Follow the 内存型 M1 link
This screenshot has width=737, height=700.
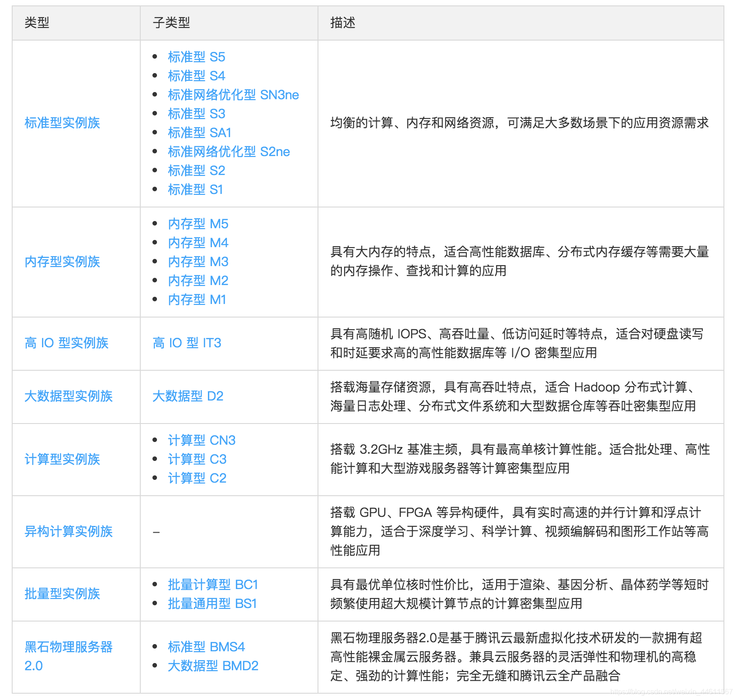[197, 299]
